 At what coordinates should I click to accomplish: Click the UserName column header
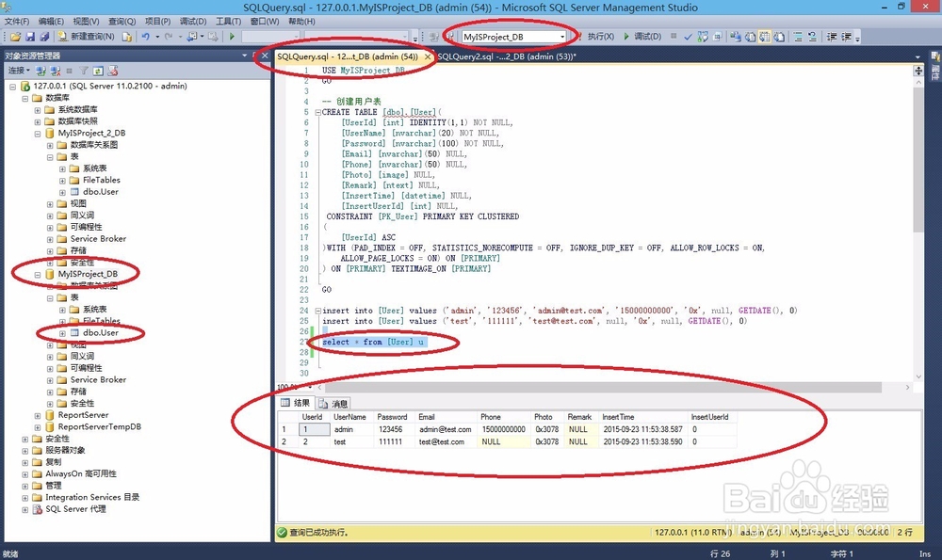click(351, 417)
